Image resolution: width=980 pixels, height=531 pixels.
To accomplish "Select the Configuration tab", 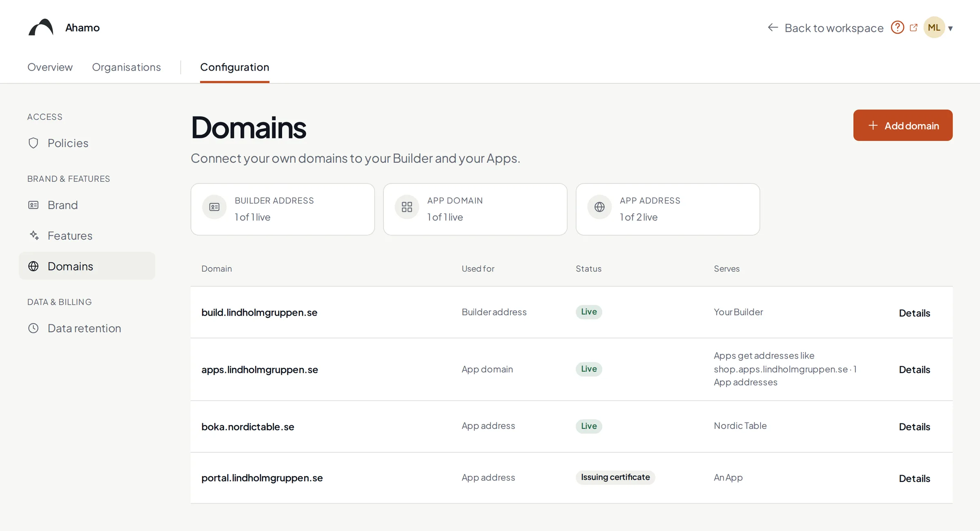I will 234,67.
